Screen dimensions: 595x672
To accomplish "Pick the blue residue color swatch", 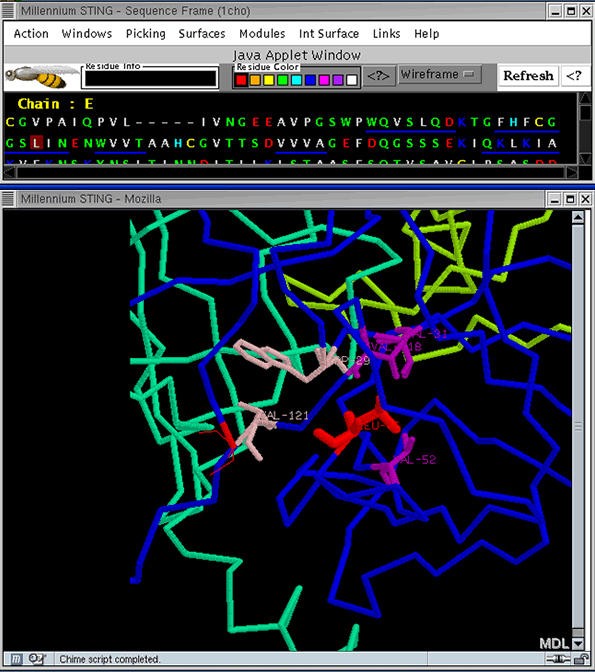I will [x=310, y=80].
